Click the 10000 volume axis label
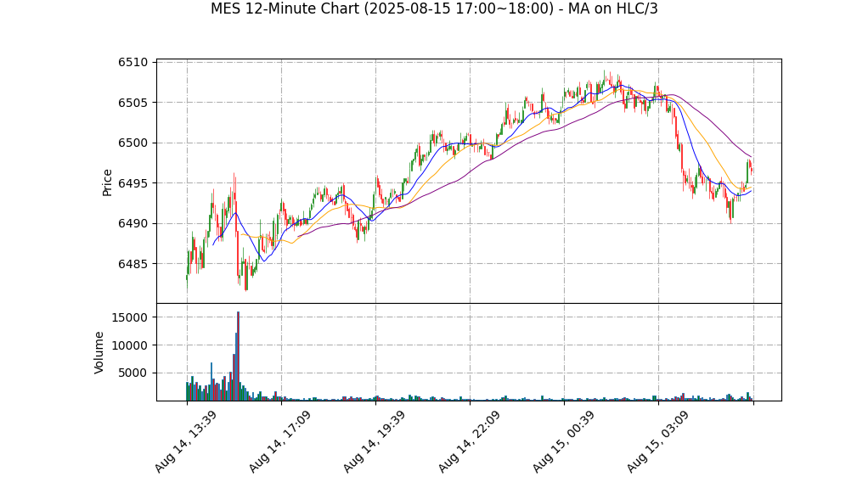 coord(130,345)
